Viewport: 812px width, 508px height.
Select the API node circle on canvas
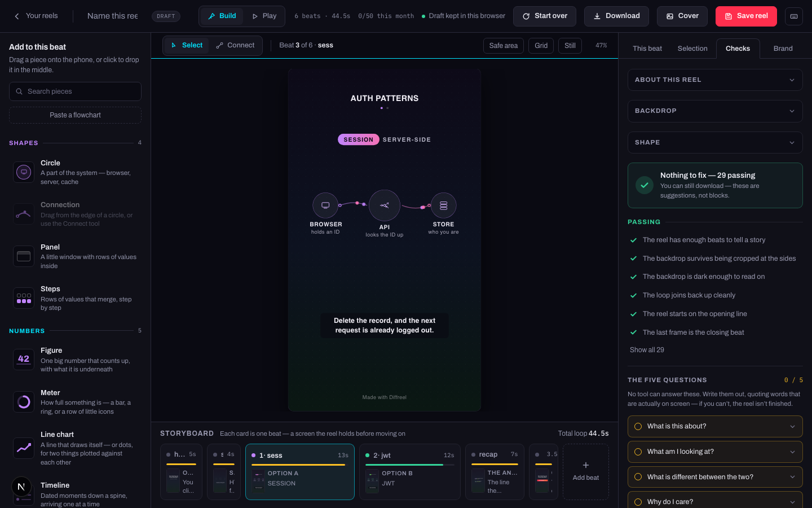coord(385,205)
